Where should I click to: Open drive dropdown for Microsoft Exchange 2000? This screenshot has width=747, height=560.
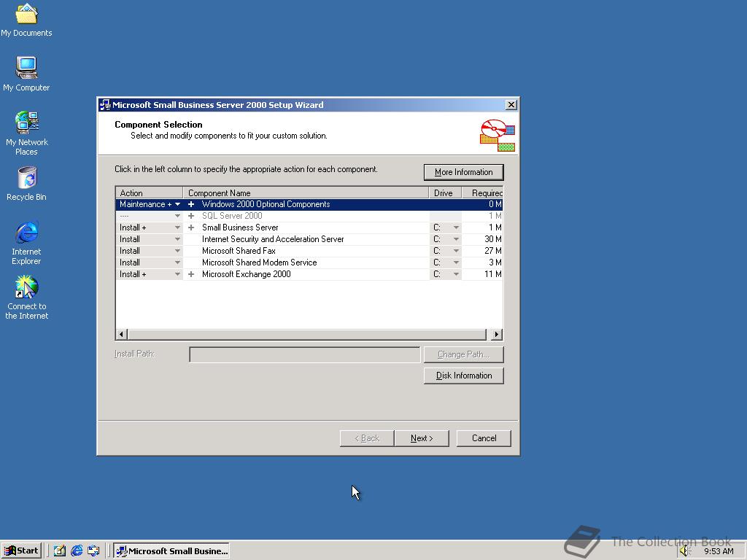click(x=456, y=274)
